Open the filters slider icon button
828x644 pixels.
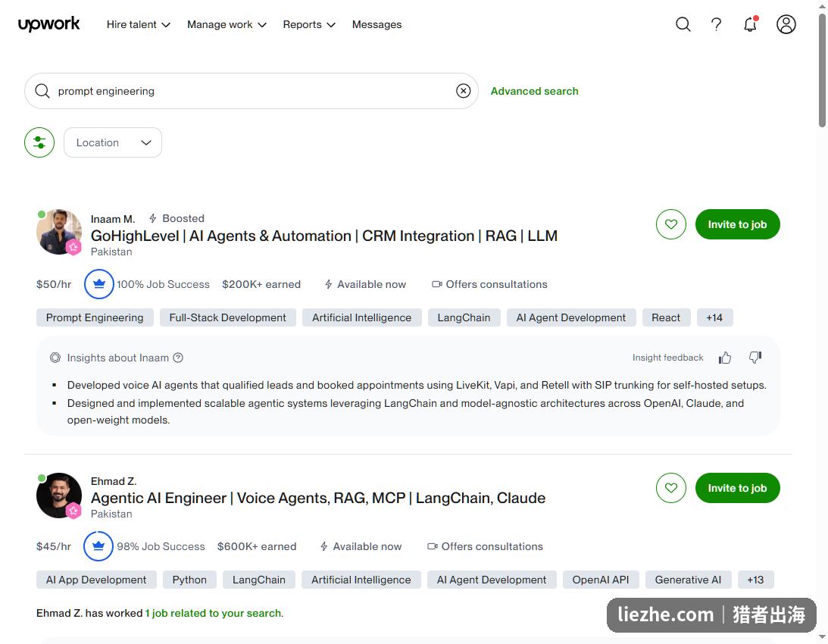[x=39, y=142]
